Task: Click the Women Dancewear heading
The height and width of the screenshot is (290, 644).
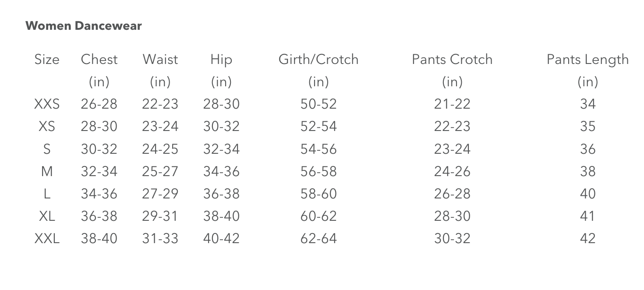Action: coord(84,26)
